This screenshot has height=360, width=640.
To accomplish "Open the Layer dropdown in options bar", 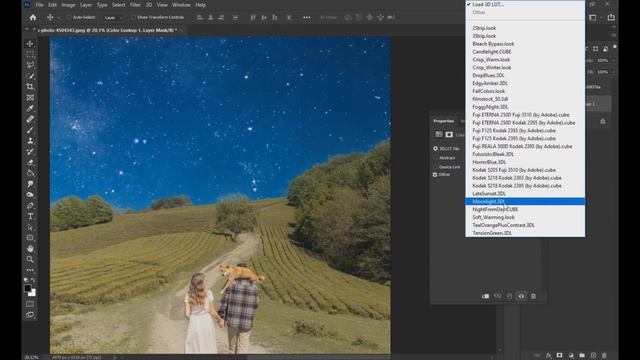I will click(x=113, y=18).
